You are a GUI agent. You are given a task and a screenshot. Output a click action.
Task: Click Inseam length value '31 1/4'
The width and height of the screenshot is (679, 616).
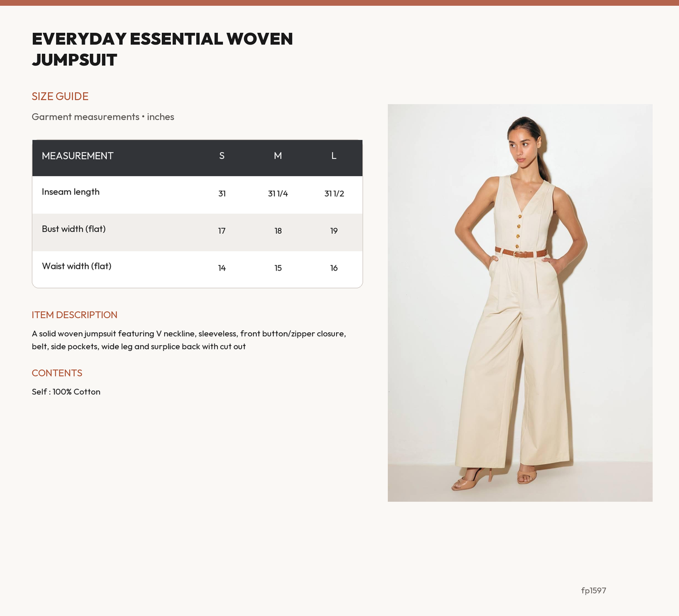click(278, 194)
